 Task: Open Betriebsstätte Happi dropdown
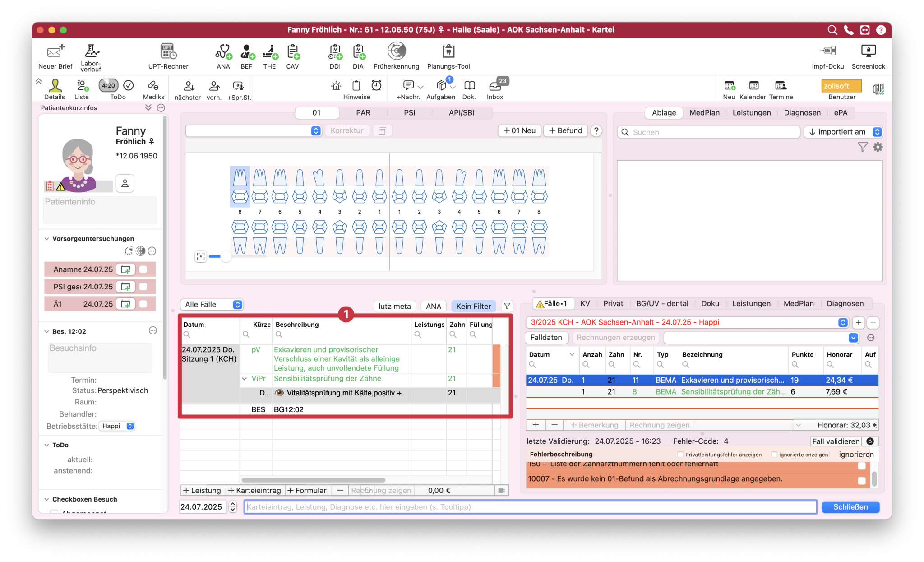[x=117, y=426]
